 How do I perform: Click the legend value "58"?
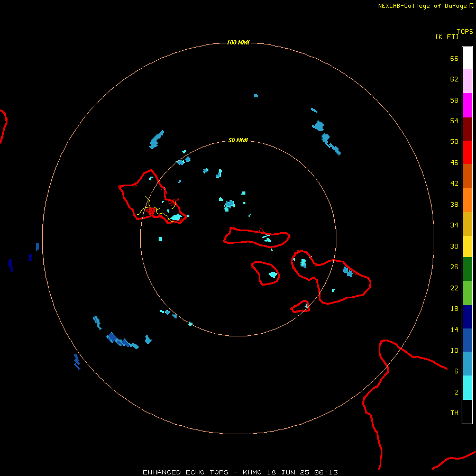(x=454, y=100)
